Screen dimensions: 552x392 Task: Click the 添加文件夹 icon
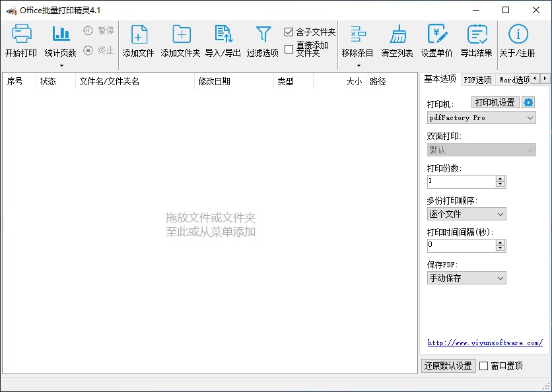pos(181,35)
